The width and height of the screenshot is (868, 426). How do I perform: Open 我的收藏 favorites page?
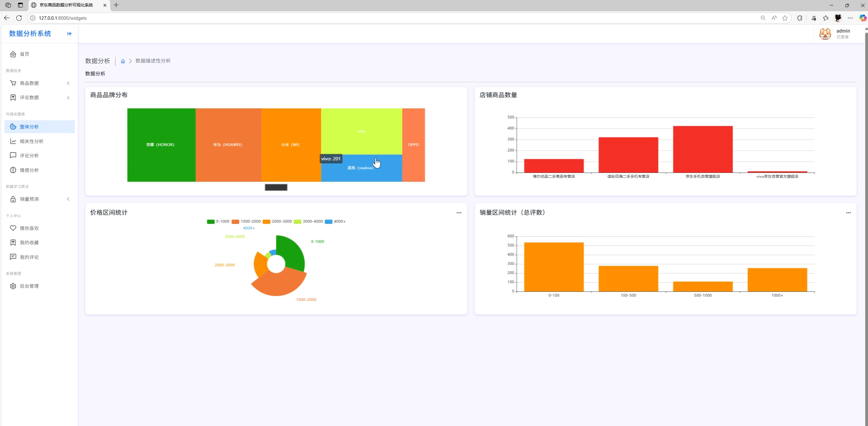(x=39, y=243)
